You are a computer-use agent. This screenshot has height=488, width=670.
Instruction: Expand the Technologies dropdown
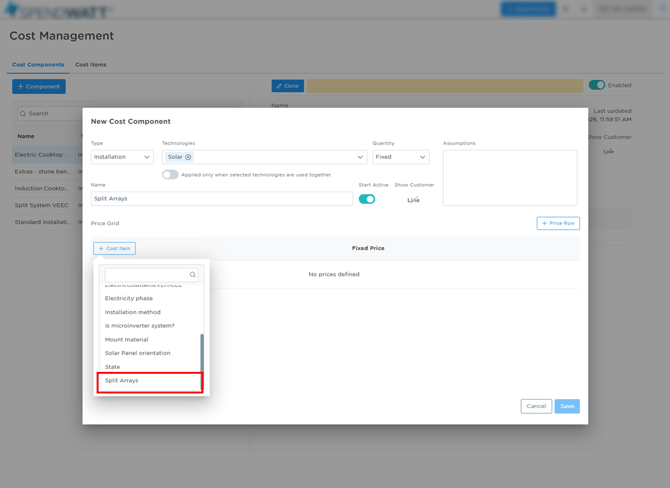(x=360, y=157)
